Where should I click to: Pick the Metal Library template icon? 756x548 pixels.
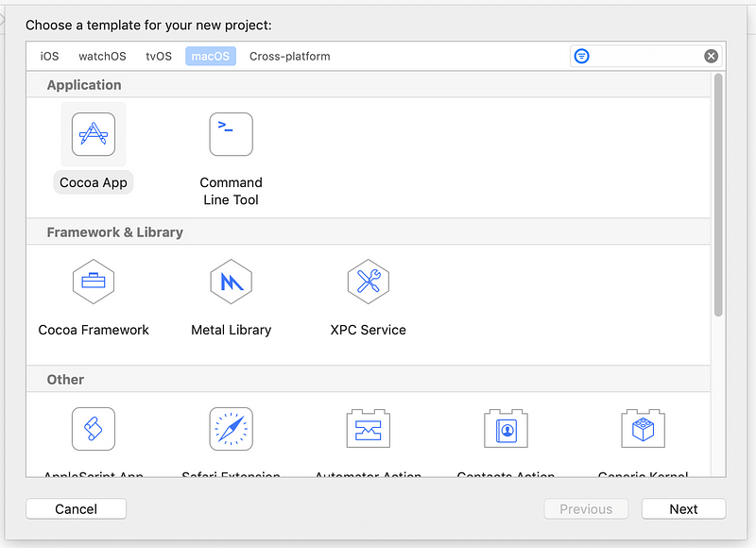(231, 282)
